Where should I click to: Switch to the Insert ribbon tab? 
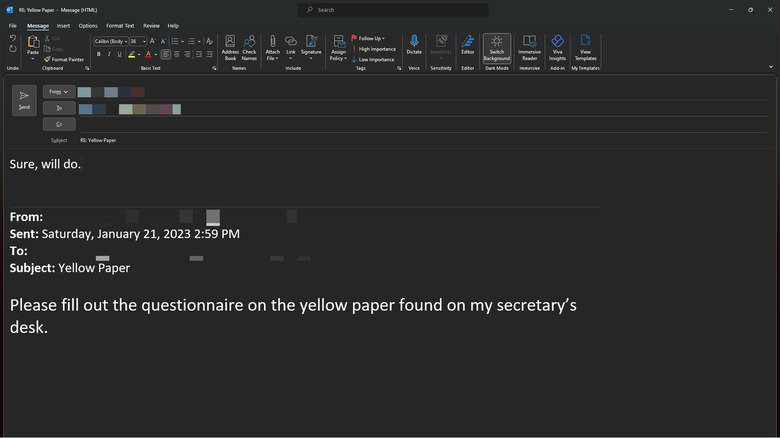tap(63, 26)
